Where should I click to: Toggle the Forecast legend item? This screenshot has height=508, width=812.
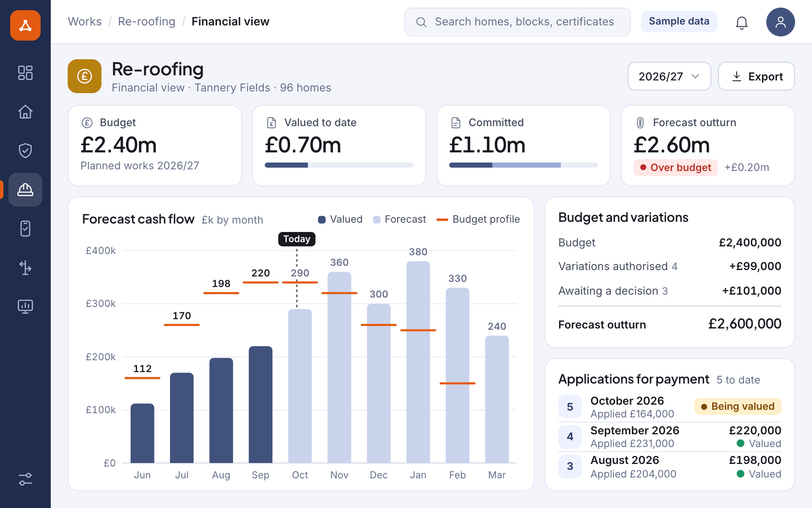[399, 219]
